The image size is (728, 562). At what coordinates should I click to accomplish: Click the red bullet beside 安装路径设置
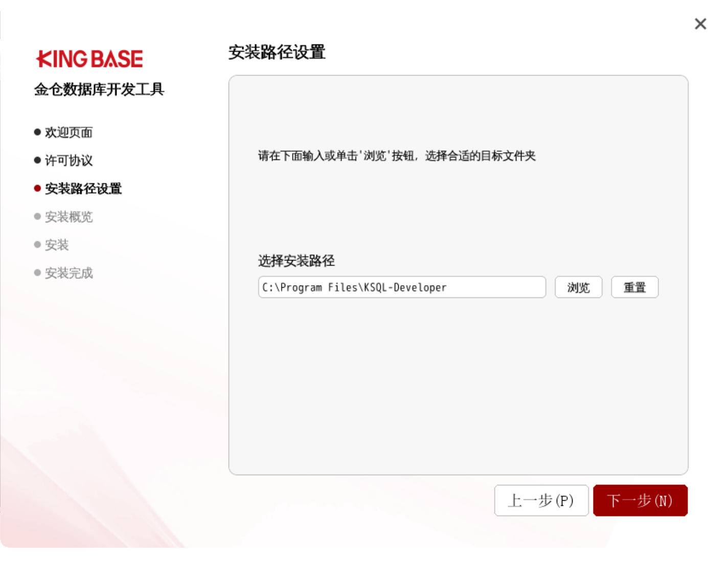pyautogui.click(x=37, y=189)
